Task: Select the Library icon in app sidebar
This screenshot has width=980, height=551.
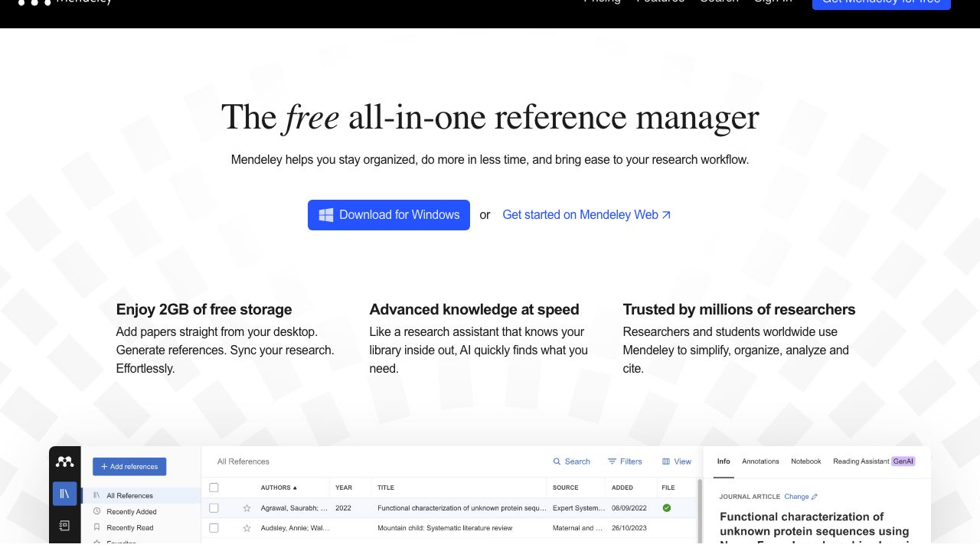Action: pyautogui.click(x=64, y=494)
